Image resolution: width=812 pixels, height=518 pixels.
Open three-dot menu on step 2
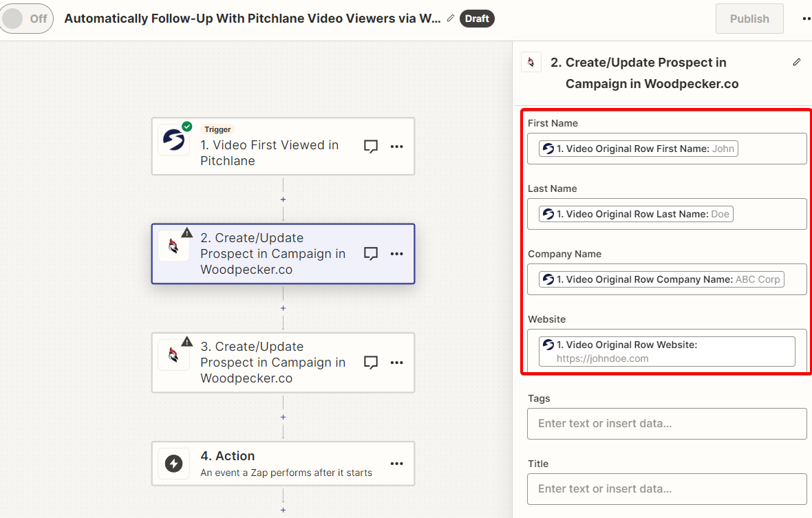[396, 254]
